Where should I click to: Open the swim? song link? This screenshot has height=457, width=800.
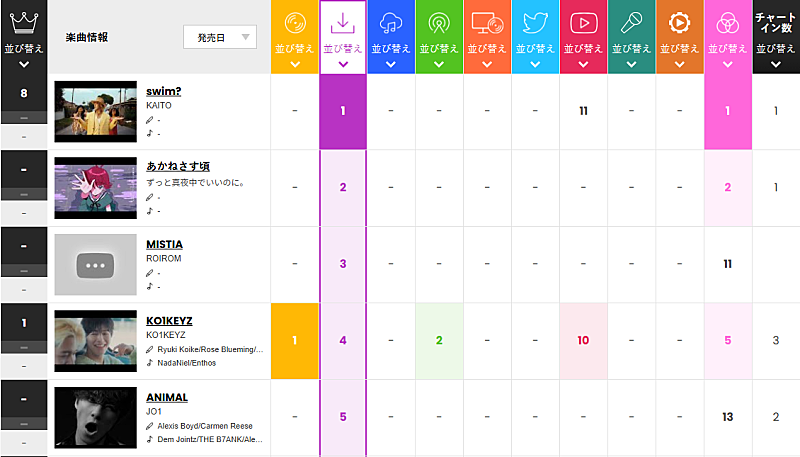point(163,91)
